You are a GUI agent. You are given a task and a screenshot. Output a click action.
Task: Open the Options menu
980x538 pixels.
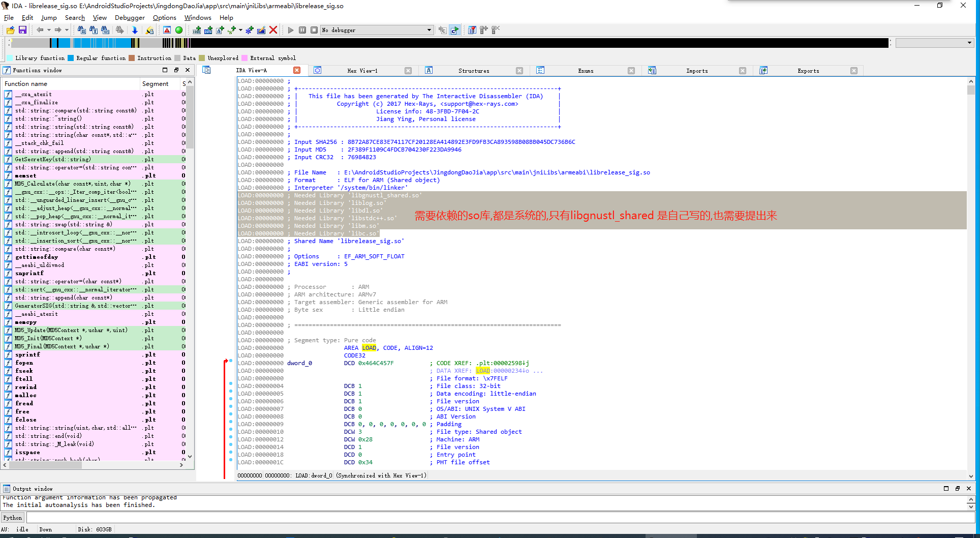point(165,17)
